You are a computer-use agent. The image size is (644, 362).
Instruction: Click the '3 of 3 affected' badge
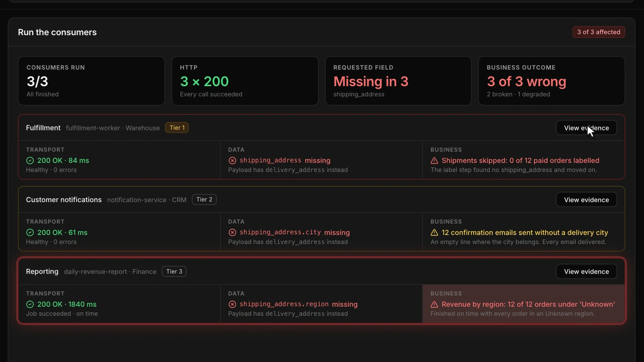point(598,32)
